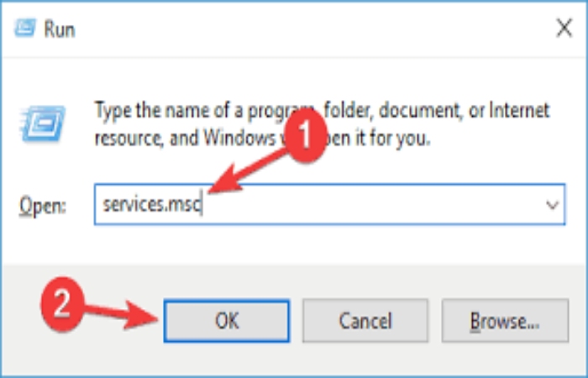Click the "Run" window title text

coord(60,29)
